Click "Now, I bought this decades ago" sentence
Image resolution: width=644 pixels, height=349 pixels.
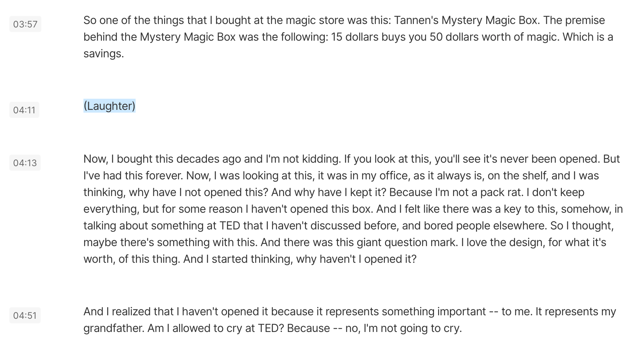pyautogui.click(x=212, y=159)
